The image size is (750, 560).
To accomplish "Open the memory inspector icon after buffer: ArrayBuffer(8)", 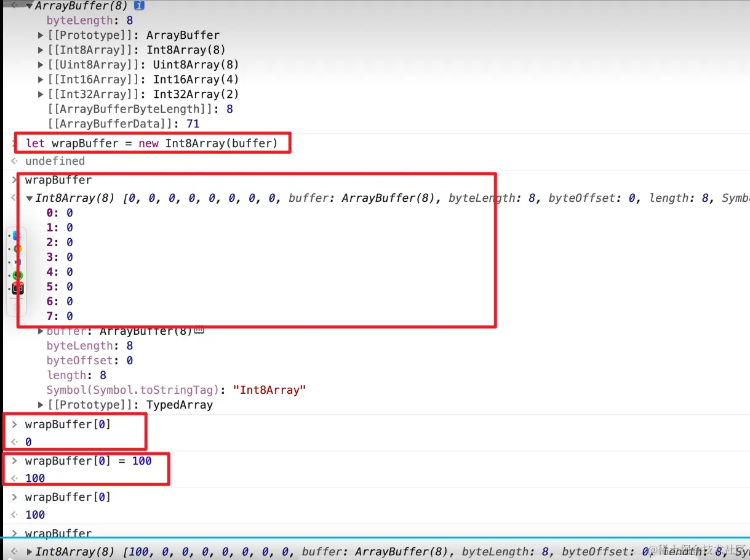I will 199,331.
